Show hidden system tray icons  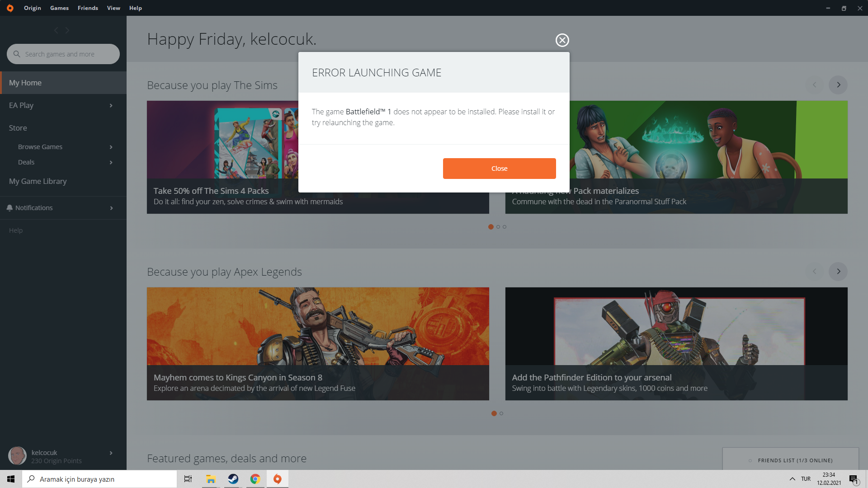click(x=793, y=479)
